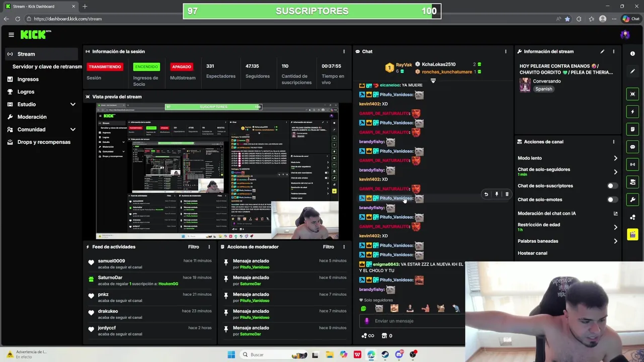Click the stream preview thumbnail
Screen dimensions: 644x362
pos(217,171)
